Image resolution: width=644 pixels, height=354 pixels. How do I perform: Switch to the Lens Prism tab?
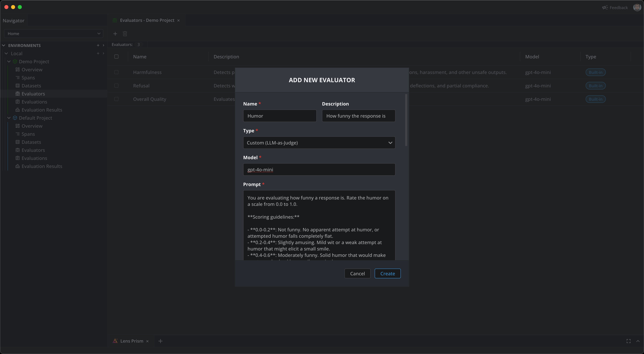point(131,341)
